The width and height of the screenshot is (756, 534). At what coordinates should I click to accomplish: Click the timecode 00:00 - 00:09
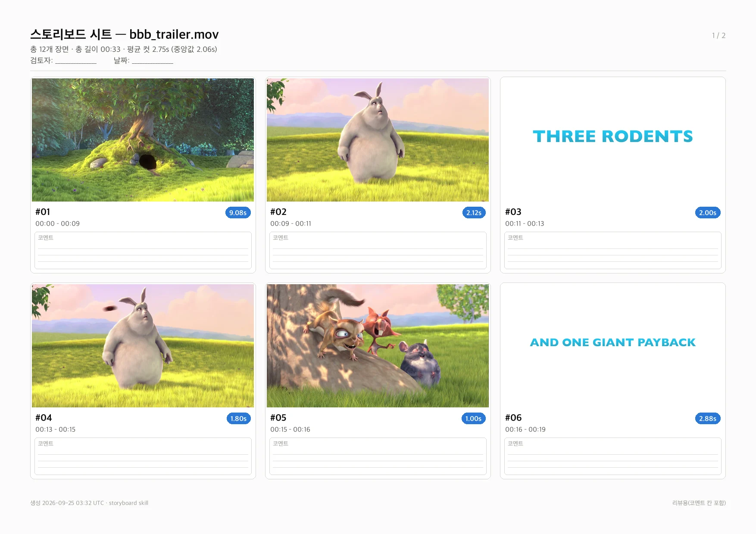[57, 224]
